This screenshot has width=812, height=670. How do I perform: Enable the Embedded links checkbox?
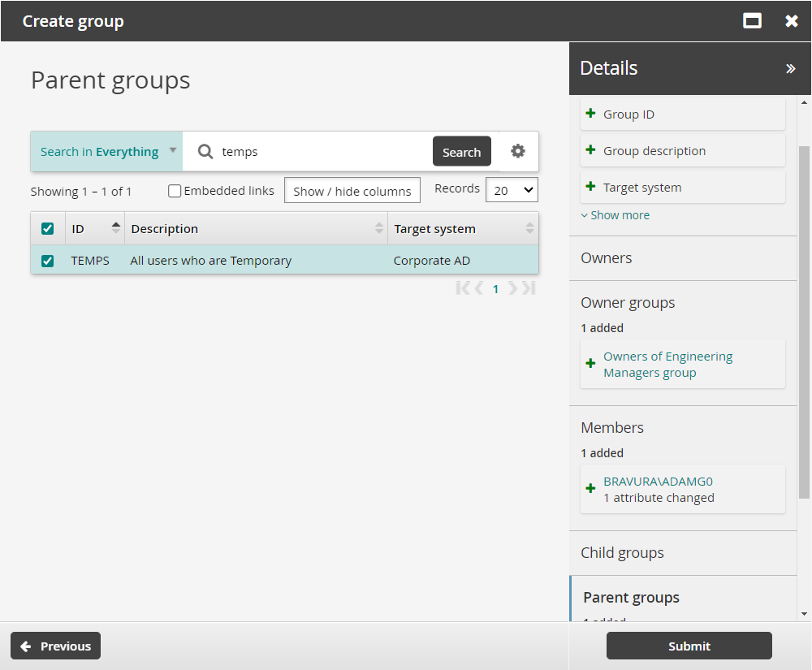tap(175, 190)
